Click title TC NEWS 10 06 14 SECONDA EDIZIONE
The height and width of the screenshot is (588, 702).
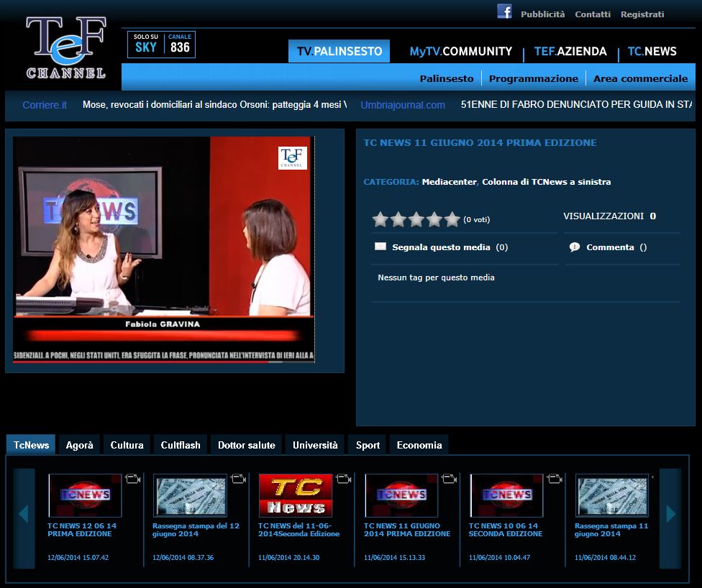506,530
